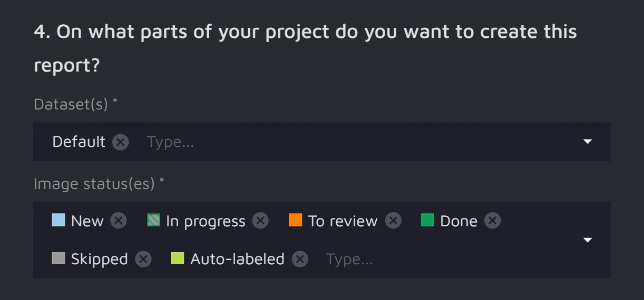
Task: Remove the New status tag
Action: click(119, 221)
